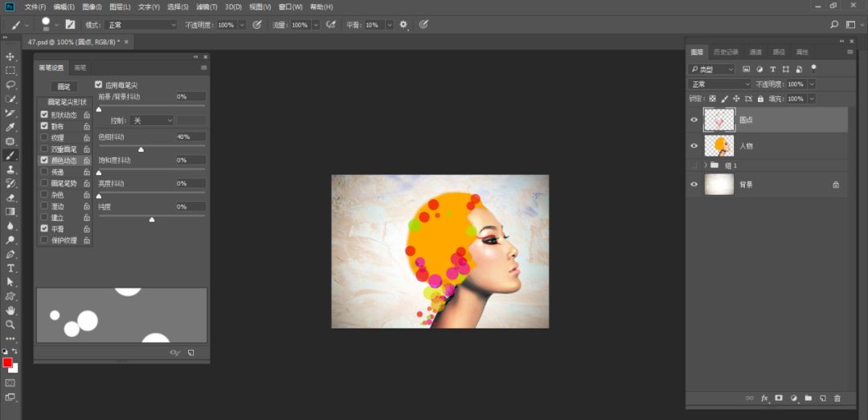Select the Blur tool
Image resolution: width=868 pixels, height=420 pixels.
click(x=10, y=226)
